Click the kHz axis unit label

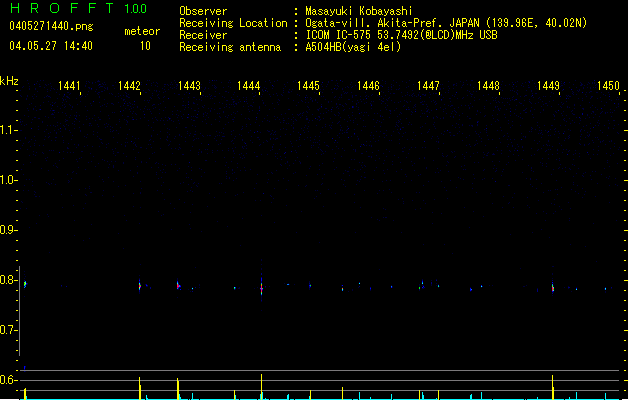9,81
